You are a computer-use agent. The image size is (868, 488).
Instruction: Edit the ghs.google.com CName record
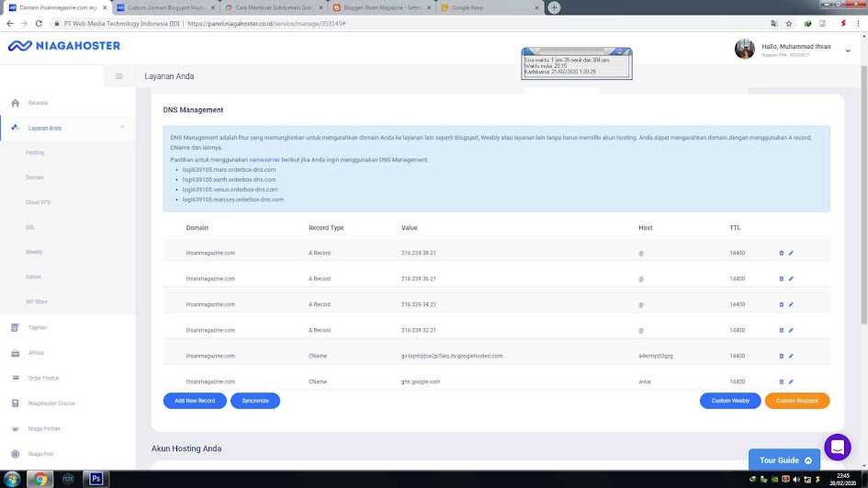(791, 381)
